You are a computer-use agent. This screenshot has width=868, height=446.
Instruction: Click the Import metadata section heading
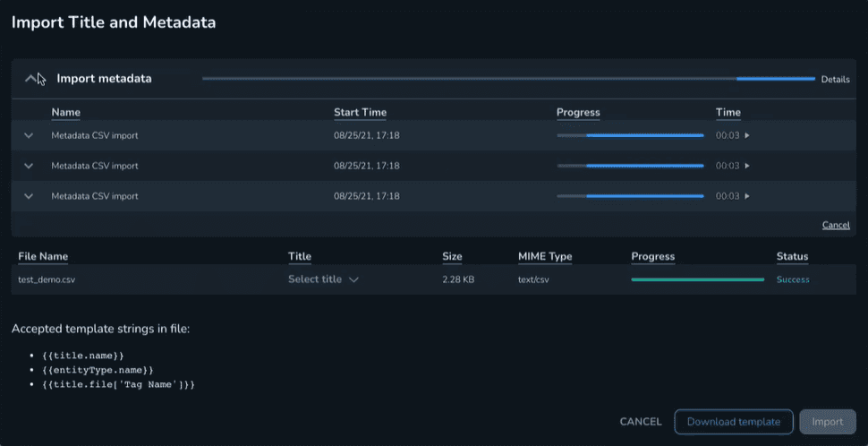click(104, 79)
